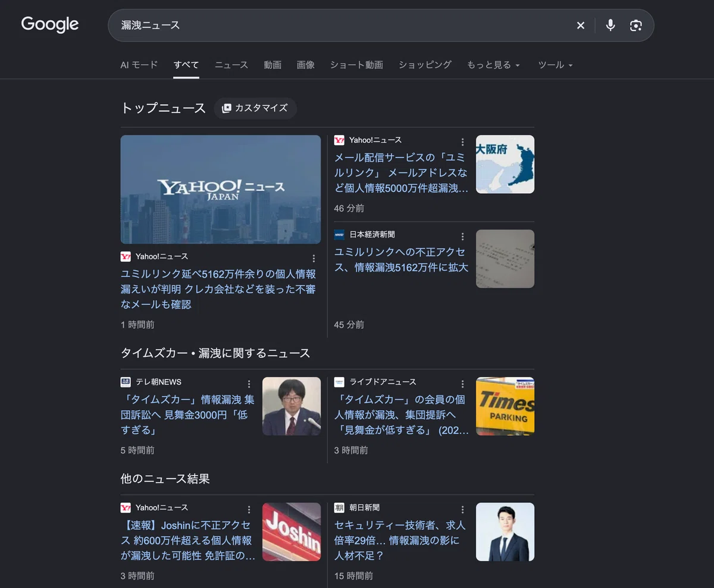Click Yahoo!ニュース favicon beside the 大阪府 thumbnail

(339, 140)
